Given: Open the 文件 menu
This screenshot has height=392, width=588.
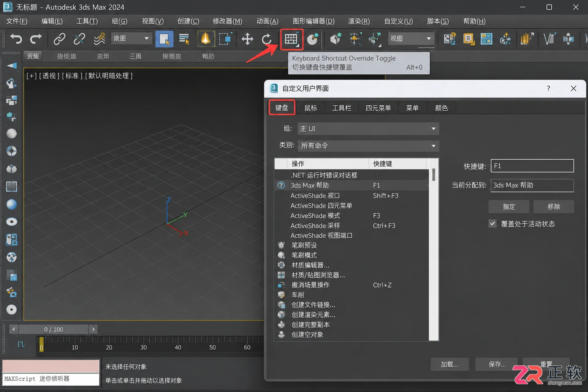Looking at the screenshot, I should tap(17, 21).
